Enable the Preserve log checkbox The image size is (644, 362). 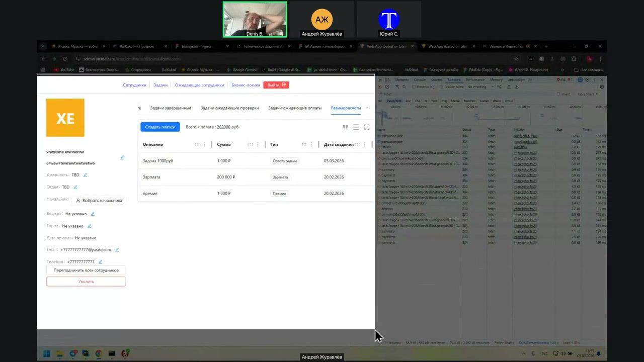413,87
